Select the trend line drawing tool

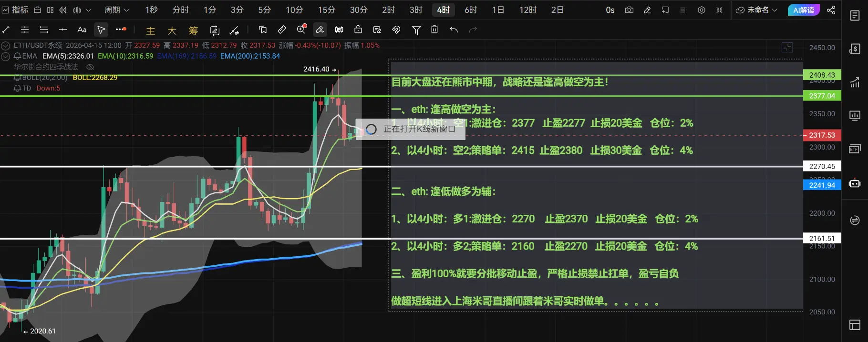coord(6,30)
